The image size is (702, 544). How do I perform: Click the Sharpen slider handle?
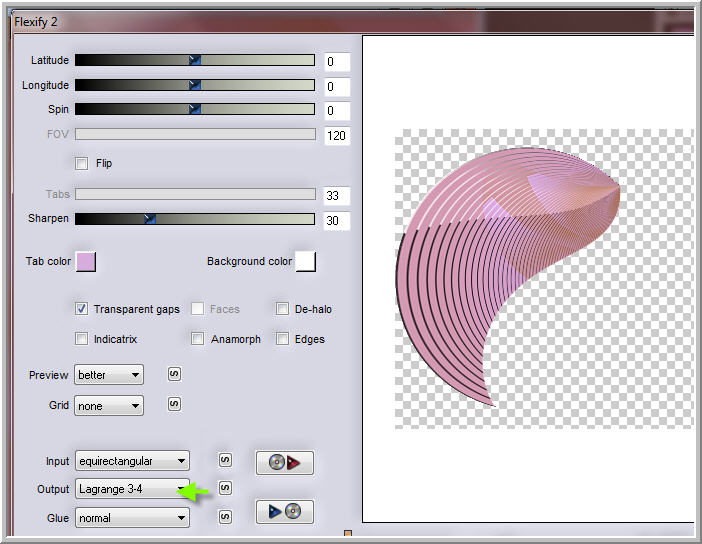click(150, 218)
